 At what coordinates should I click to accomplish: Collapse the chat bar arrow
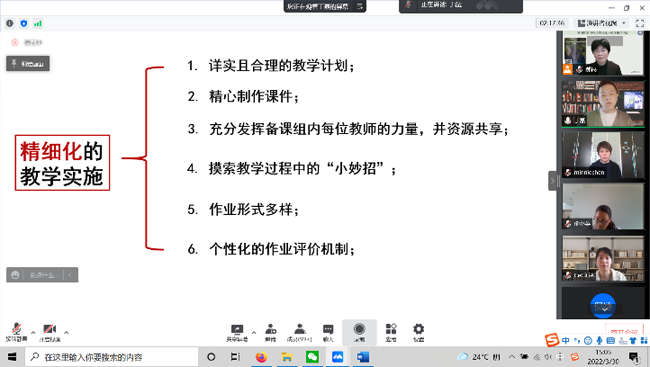click(70, 275)
